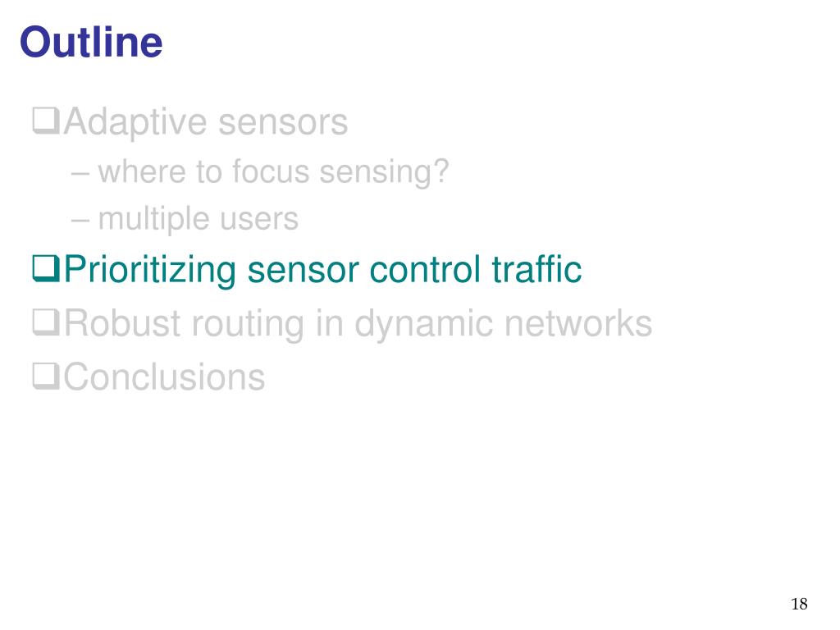840x630 pixels.
Task: Click the Adaptive sensors heading text
Action: point(206,123)
